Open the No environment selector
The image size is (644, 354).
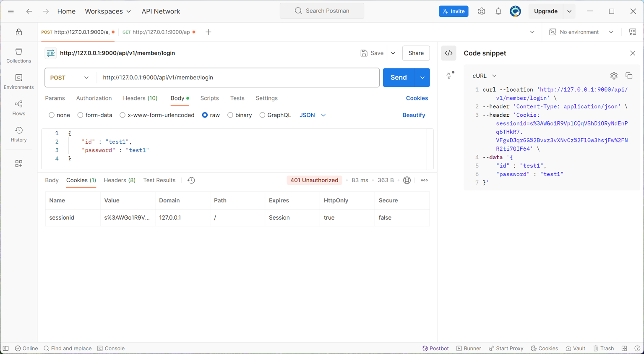(581, 32)
